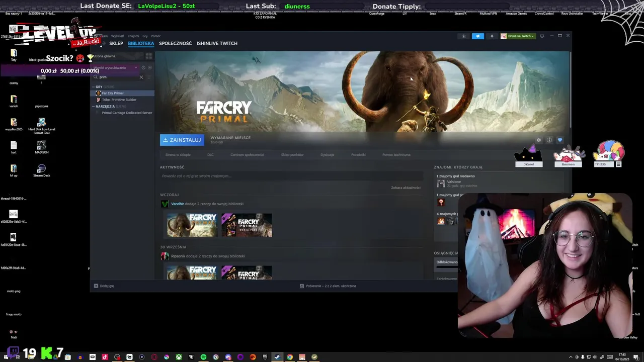Enter Big Picture mode icon
This screenshot has height=362, width=644.
542,36
